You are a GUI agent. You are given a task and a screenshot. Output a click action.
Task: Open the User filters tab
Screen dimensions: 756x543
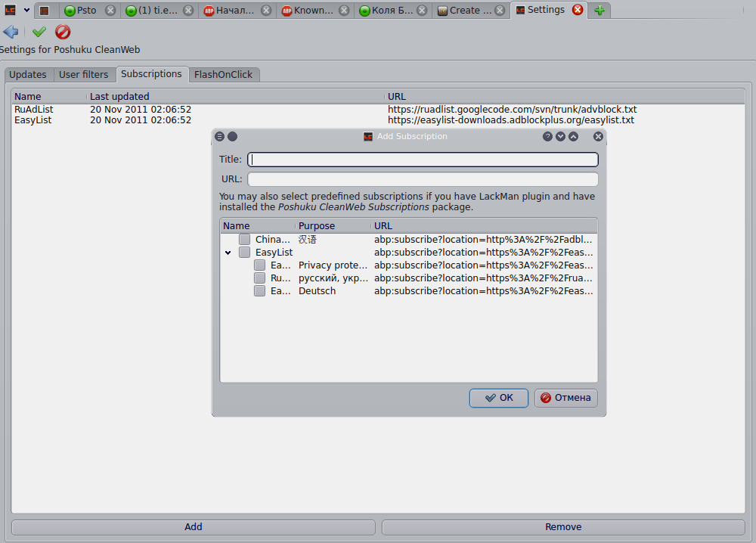pos(83,75)
